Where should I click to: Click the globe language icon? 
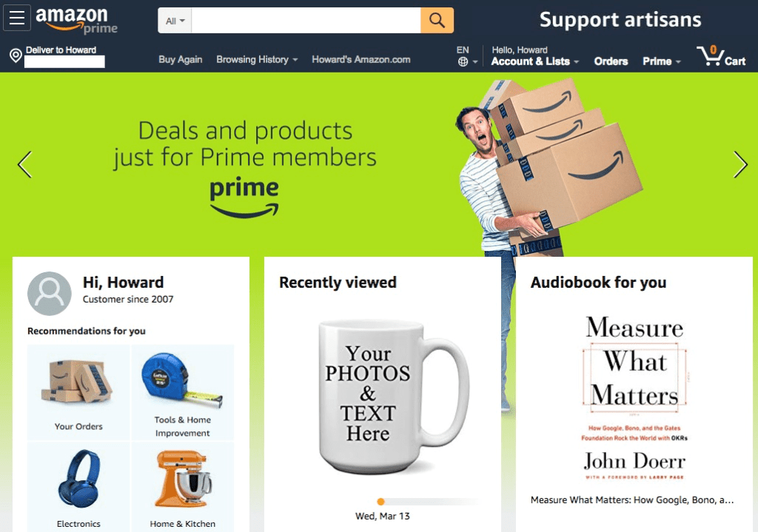tap(463, 62)
